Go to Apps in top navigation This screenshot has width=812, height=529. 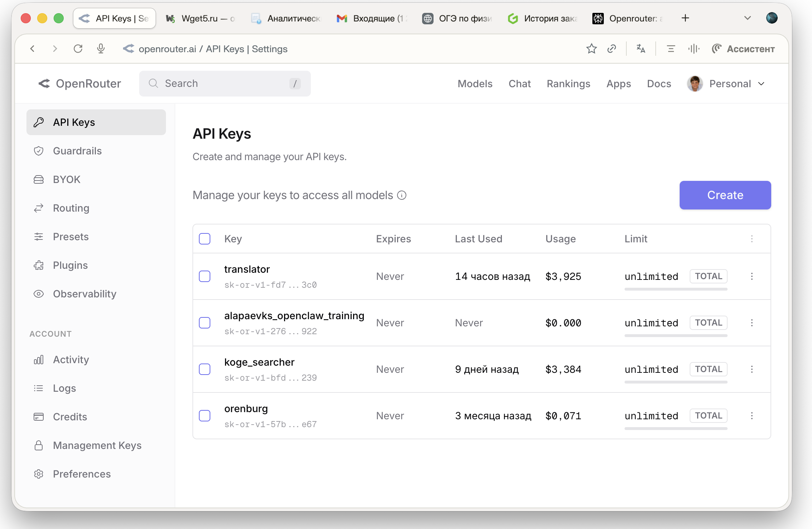[618, 84]
